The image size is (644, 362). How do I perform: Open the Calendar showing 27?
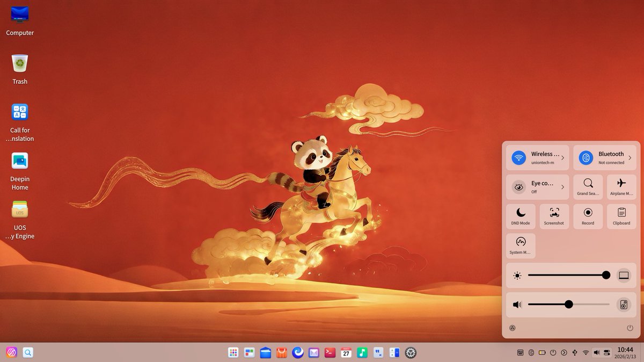346,352
